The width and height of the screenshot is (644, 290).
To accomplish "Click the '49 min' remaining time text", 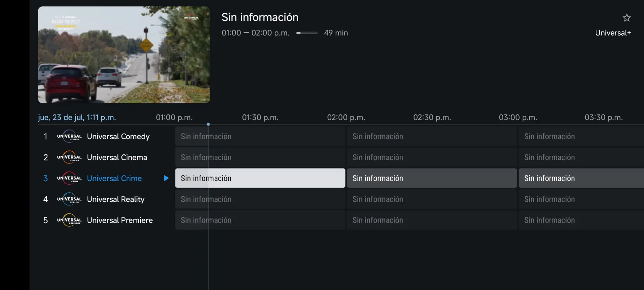I will tap(336, 33).
